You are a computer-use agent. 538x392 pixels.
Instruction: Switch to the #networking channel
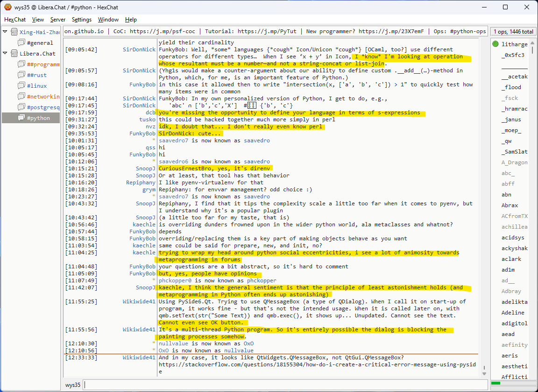pyautogui.click(x=43, y=97)
